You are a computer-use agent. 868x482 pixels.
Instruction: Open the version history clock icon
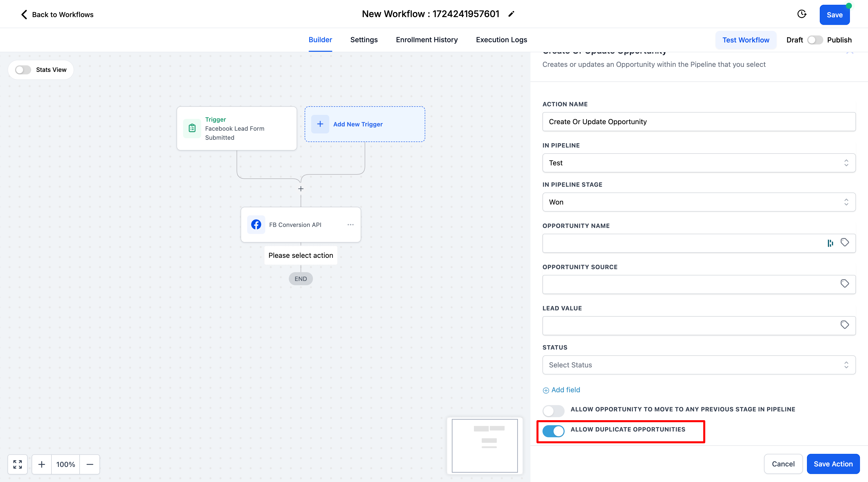pyautogui.click(x=802, y=14)
